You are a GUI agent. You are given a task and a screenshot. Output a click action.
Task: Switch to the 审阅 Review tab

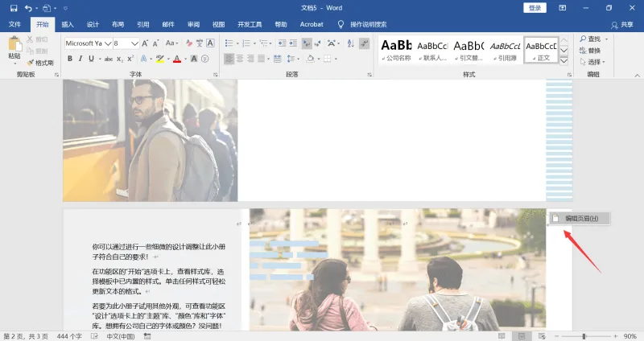point(193,25)
